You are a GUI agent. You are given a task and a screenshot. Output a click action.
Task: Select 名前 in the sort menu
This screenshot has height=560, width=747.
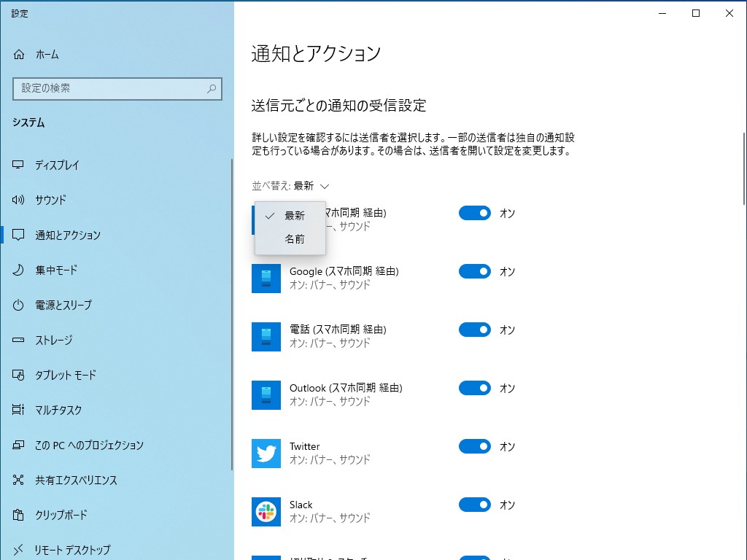[294, 238]
